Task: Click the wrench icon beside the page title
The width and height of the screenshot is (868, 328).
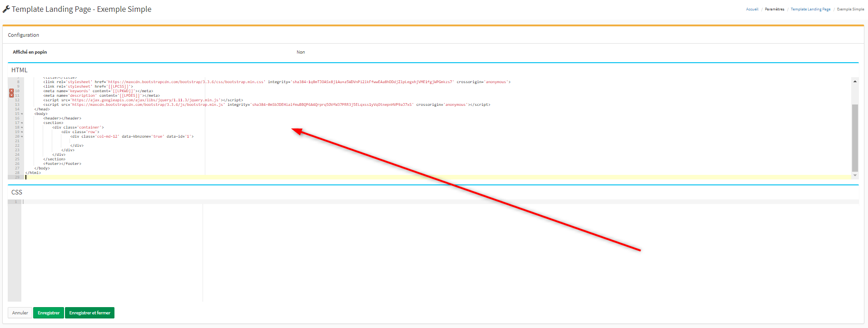Action: 6,9
